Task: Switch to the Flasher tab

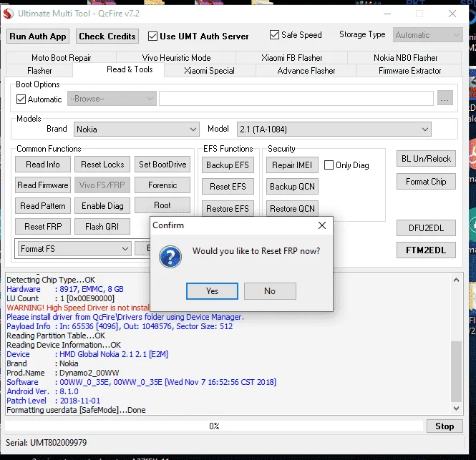Action: click(39, 71)
